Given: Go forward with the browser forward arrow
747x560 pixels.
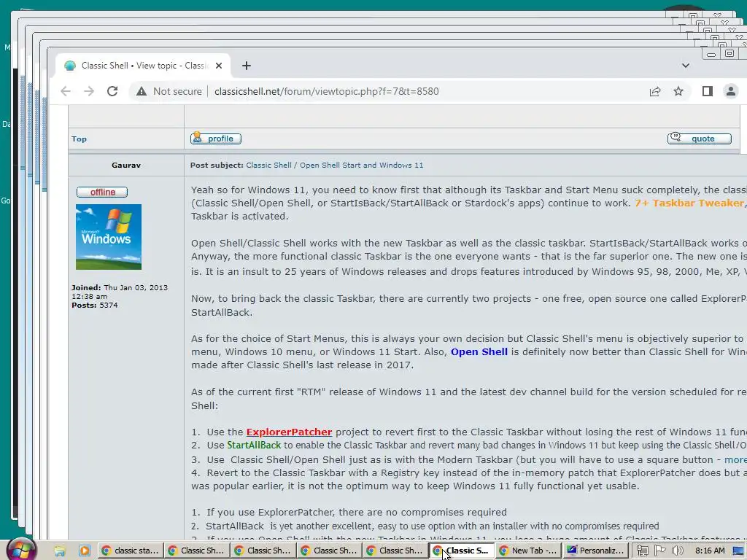Looking at the screenshot, I should click(89, 91).
